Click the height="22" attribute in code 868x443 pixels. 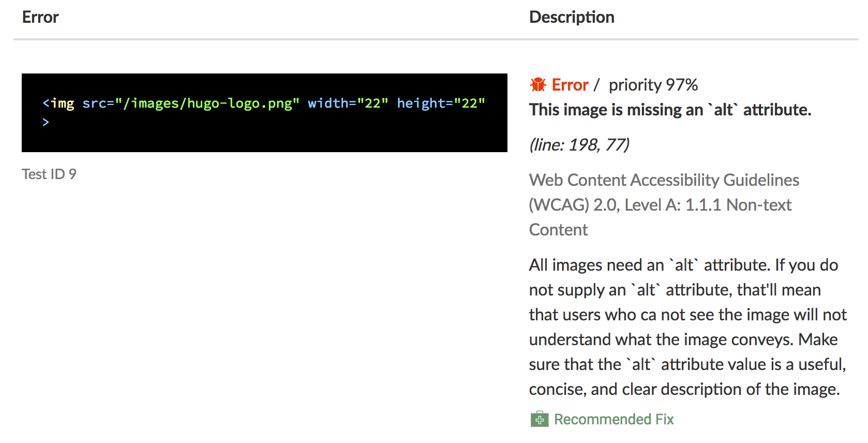(441, 104)
